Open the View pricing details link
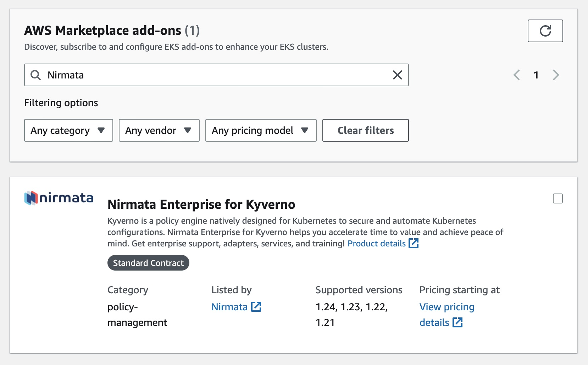588x365 pixels. [447, 315]
